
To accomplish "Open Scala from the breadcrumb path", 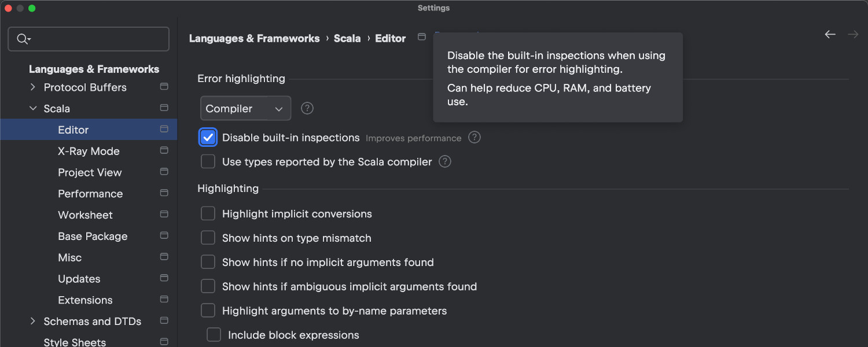I will click(x=347, y=38).
